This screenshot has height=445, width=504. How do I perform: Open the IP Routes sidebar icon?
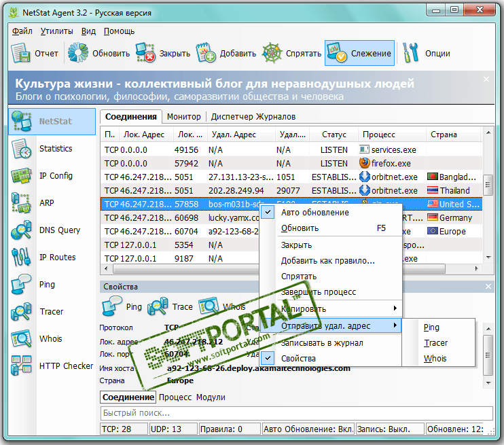pyautogui.click(x=21, y=257)
